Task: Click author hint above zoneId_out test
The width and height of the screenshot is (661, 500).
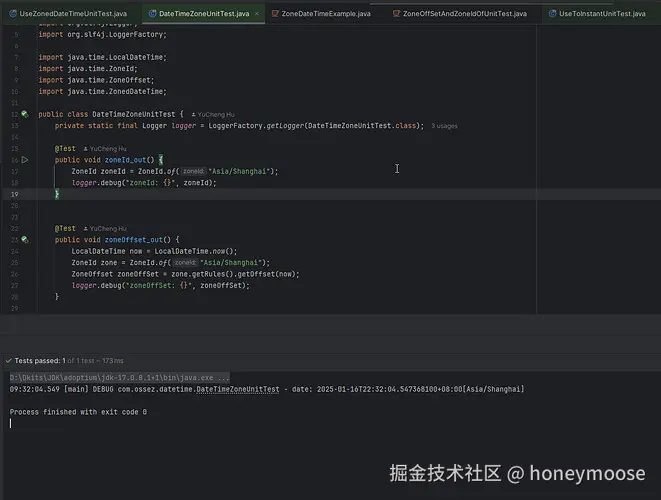Action: [105, 149]
